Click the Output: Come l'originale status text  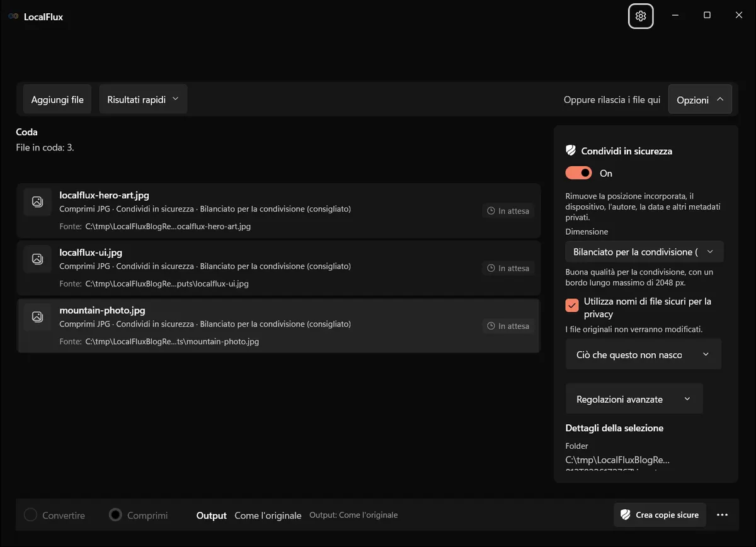(353, 515)
